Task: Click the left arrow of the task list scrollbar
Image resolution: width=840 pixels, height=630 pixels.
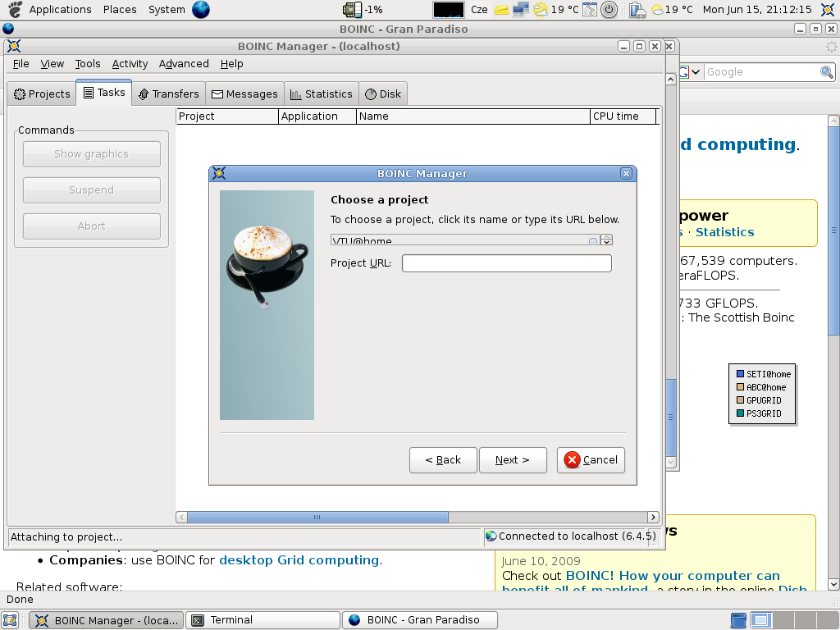Action: (181, 517)
